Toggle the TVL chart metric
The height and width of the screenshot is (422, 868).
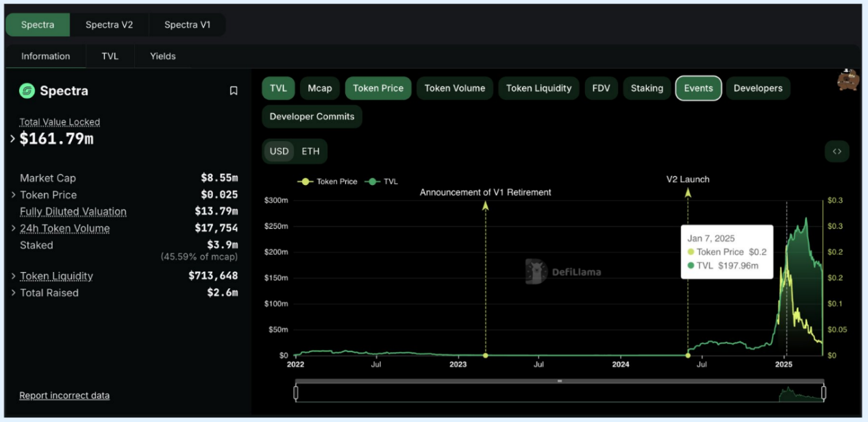pos(278,88)
